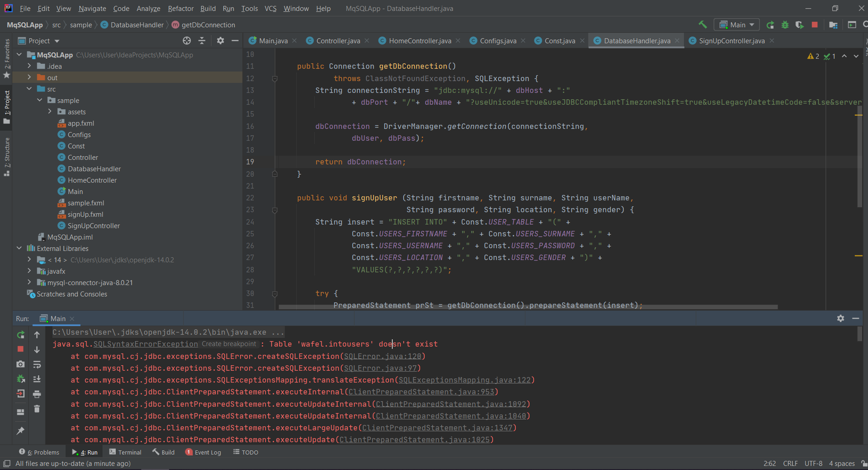The height and width of the screenshot is (470, 868).
Task: Click the Rerun Main toolbar icon
Action: (770, 25)
